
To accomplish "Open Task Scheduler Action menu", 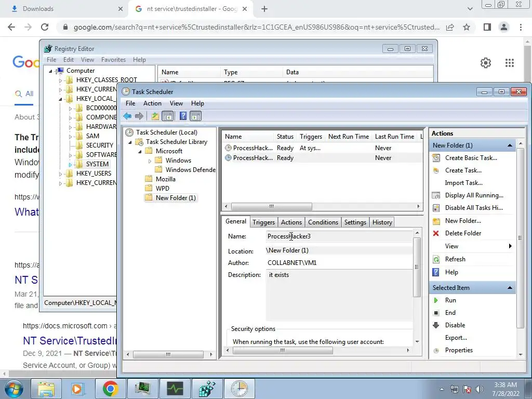I will pyautogui.click(x=152, y=103).
